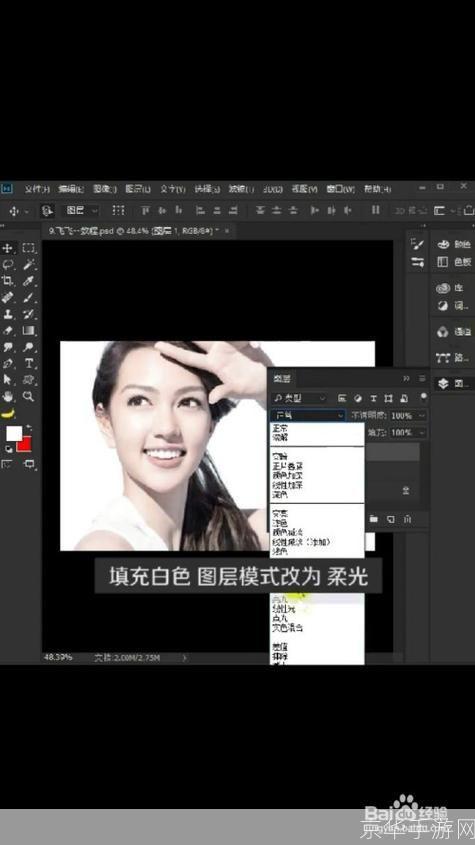Open the 窗口 menu
Image resolution: width=475 pixels, height=845 pixels.
[341, 189]
